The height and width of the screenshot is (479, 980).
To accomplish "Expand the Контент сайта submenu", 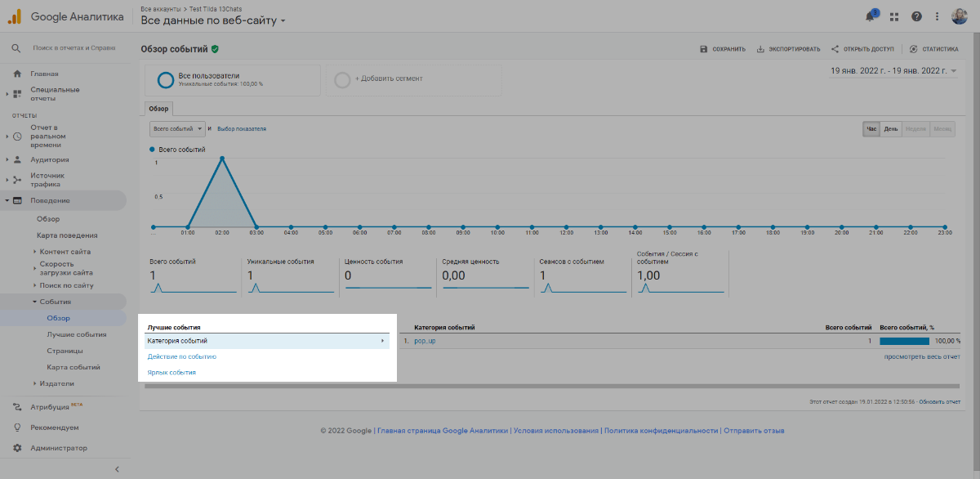I will coord(34,252).
